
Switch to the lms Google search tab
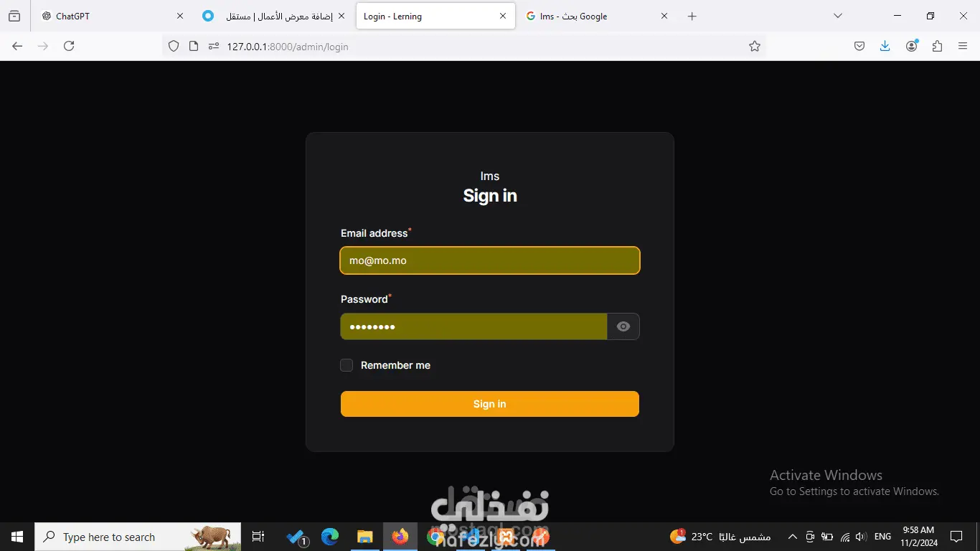(597, 16)
